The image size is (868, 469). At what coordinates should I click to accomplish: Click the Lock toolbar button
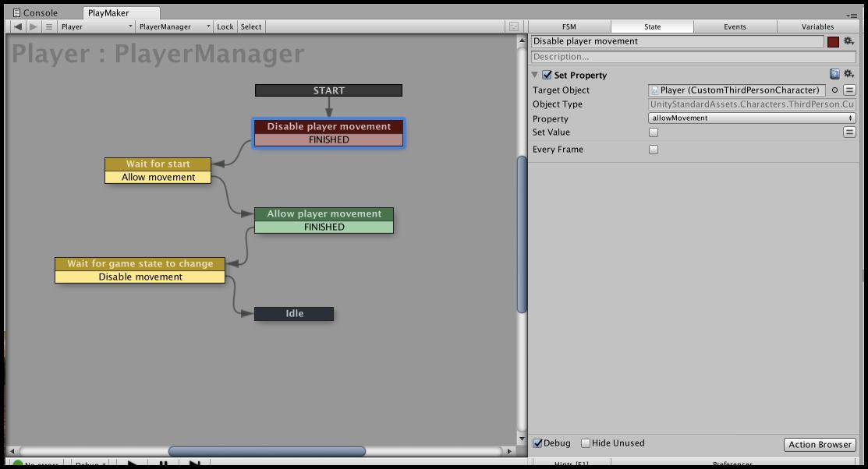point(225,26)
